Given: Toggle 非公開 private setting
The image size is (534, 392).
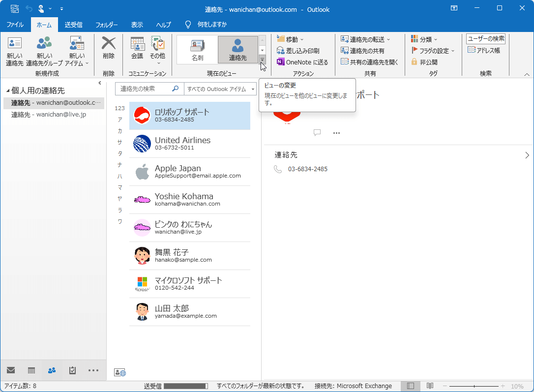Looking at the screenshot, I should click(424, 62).
